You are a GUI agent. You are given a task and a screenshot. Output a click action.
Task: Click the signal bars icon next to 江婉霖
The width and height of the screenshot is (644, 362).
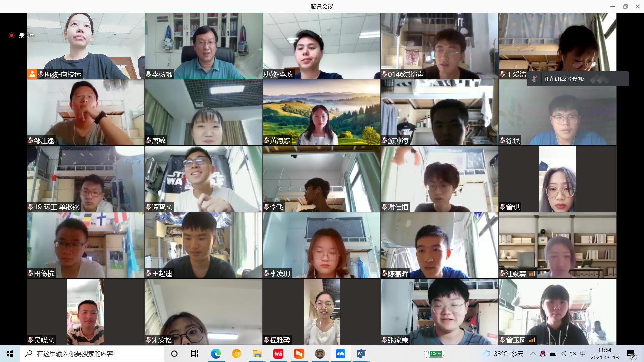[x=532, y=274]
